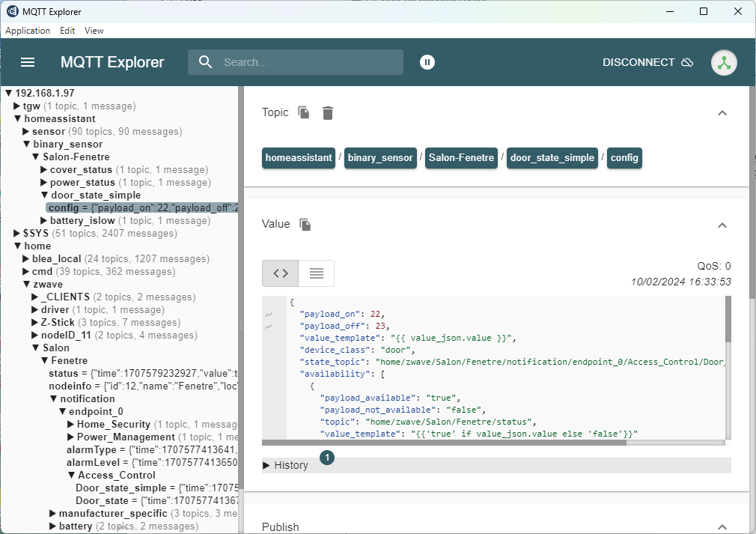Collapse the homeassistant topic
Image resolution: width=756 pixels, height=534 pixels.
click(x=18, y=118)
